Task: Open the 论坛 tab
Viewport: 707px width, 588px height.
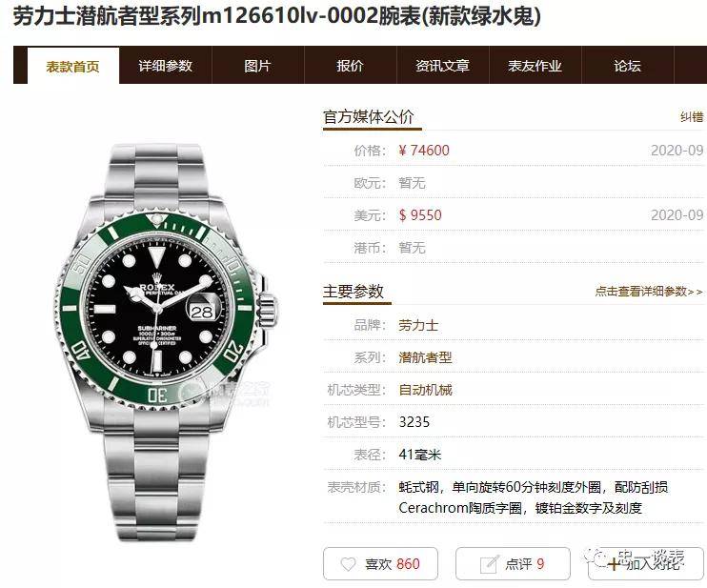Action: tap(628, 66)
